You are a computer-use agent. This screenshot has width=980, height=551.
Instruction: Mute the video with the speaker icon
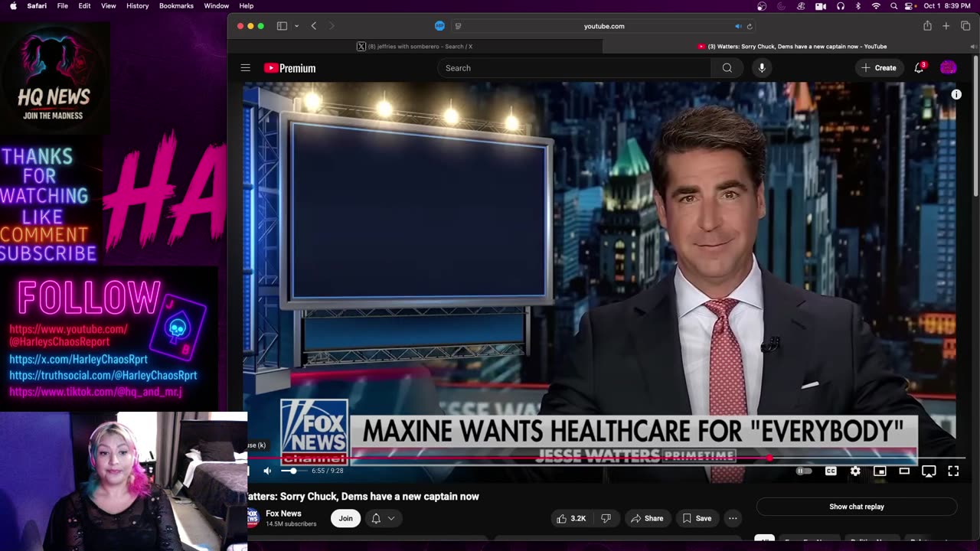(267, 471)
